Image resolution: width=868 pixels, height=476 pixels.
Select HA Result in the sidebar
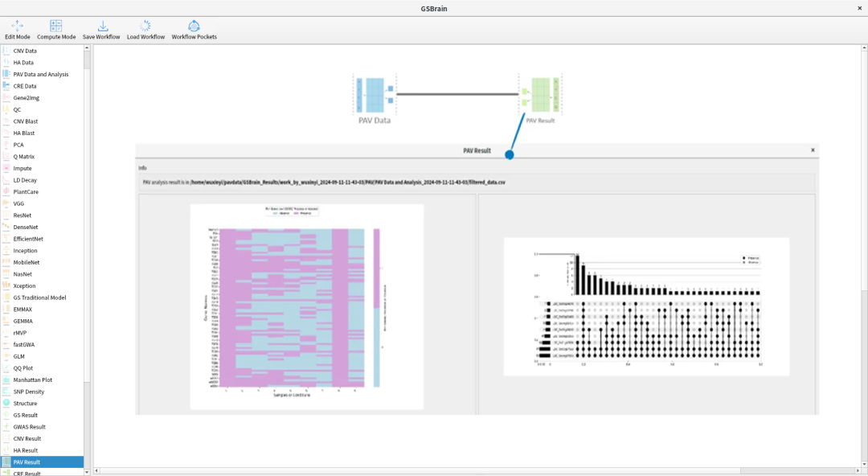(42, 450)
